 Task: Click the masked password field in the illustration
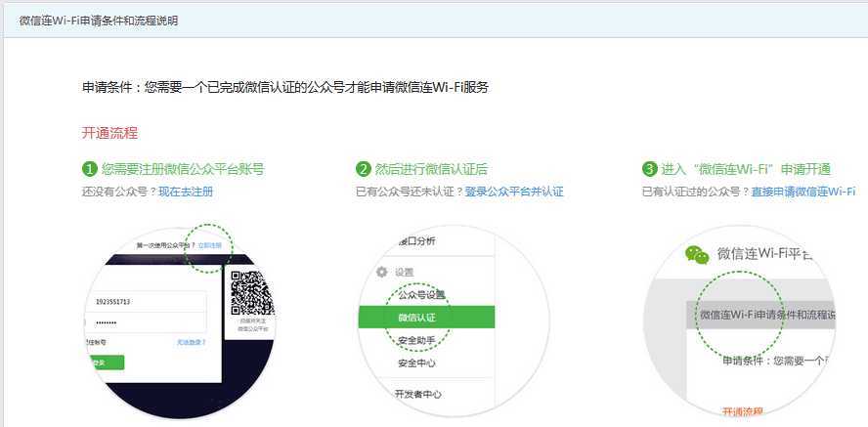tap(148, 322)
